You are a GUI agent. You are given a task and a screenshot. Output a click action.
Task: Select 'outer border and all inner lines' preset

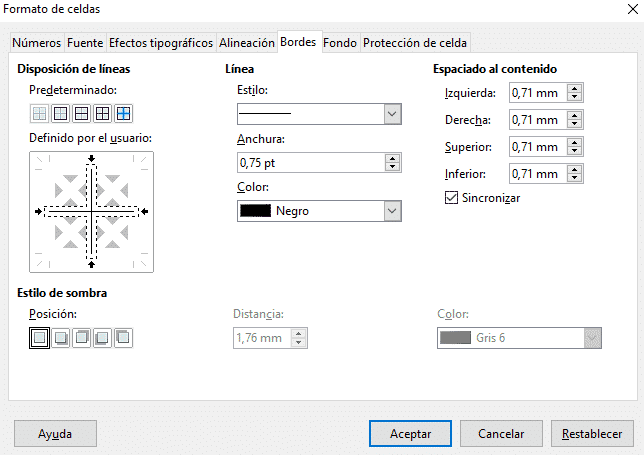click(102, 113)
